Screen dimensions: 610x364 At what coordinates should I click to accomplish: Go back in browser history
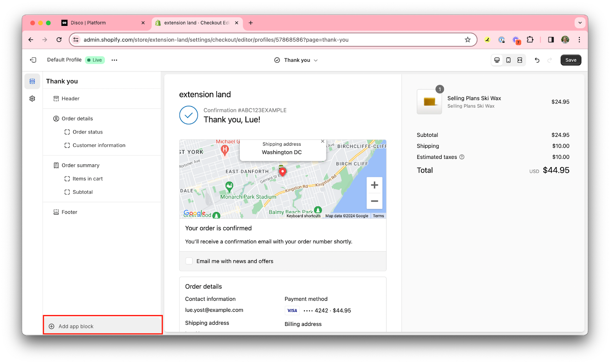[x=31, y=40]
